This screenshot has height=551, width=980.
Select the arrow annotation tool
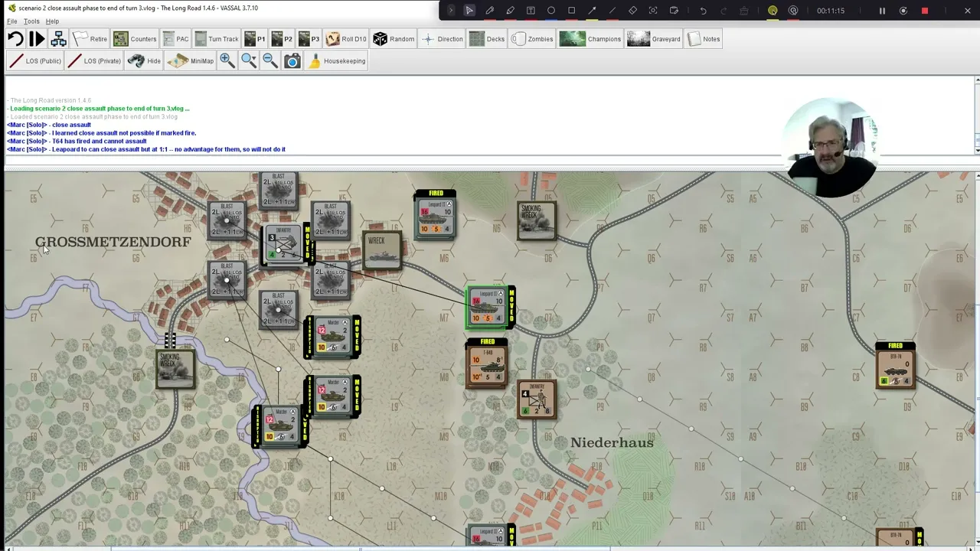[x=592, y=11]
